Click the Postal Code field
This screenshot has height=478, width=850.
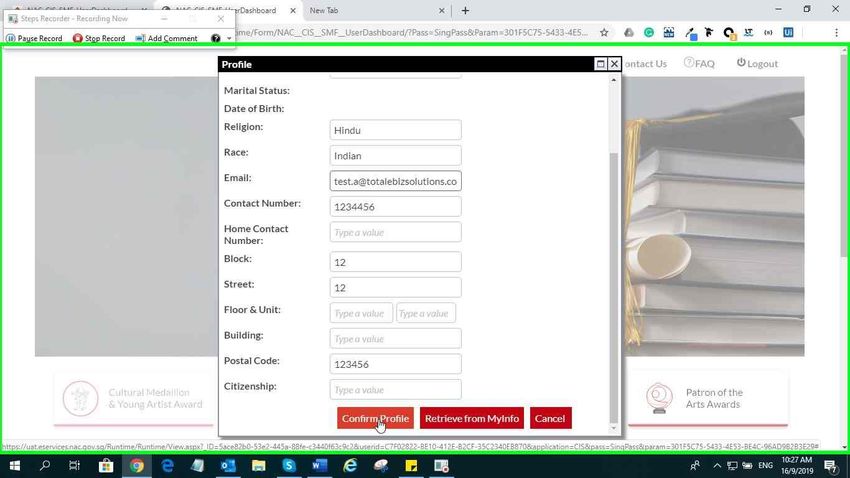tap(395, 364)
